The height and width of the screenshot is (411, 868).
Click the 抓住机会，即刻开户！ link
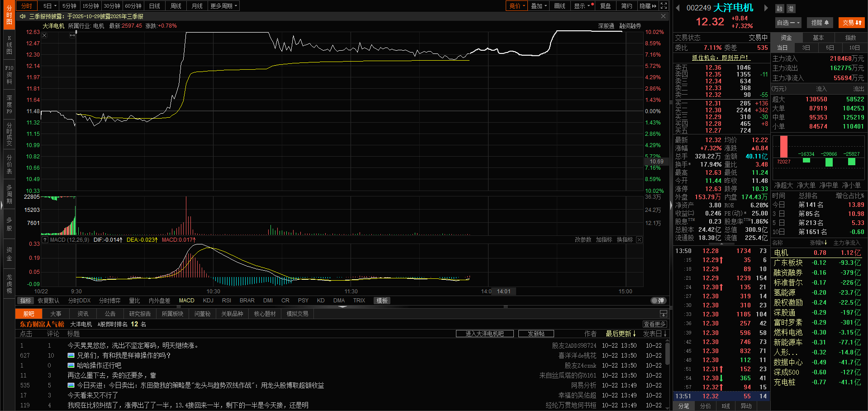click(x=721, y=57)
